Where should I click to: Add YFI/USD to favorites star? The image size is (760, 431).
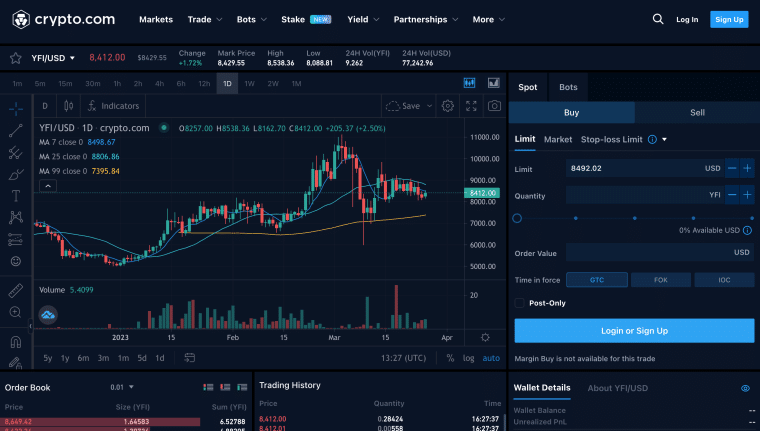pyautogui.click(x=15, y=58)
